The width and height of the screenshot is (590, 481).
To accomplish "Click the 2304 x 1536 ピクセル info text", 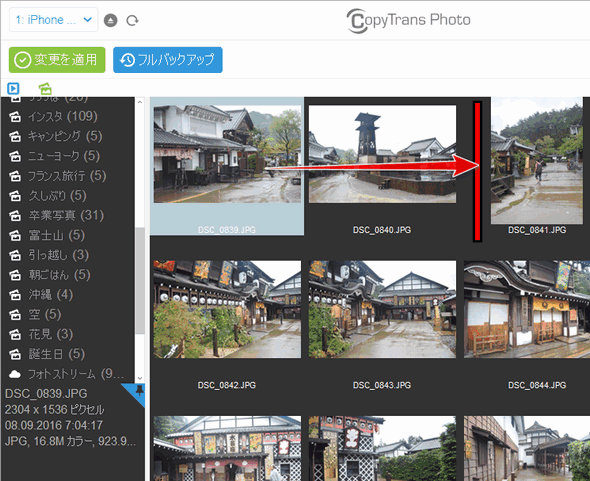I will [55, 409].
